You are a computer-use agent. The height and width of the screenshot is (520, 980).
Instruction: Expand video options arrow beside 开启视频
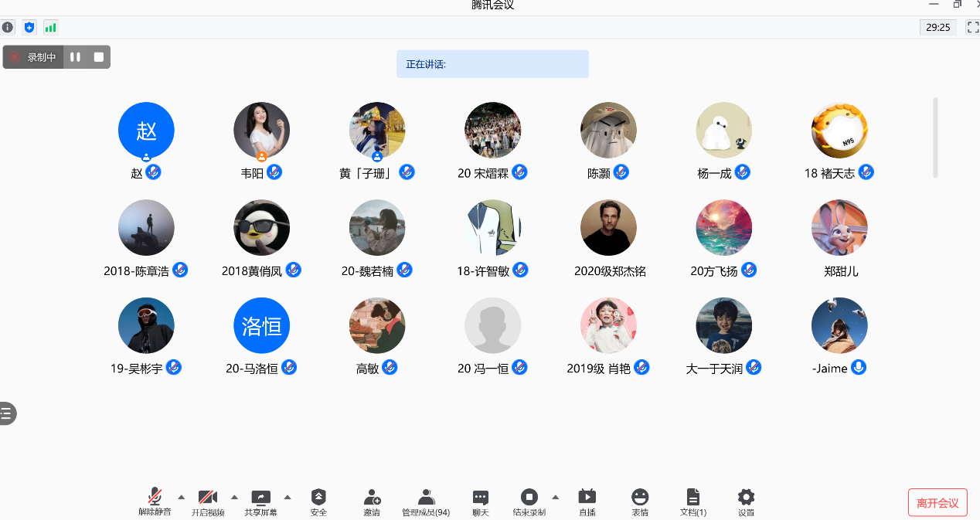(234, 497)
